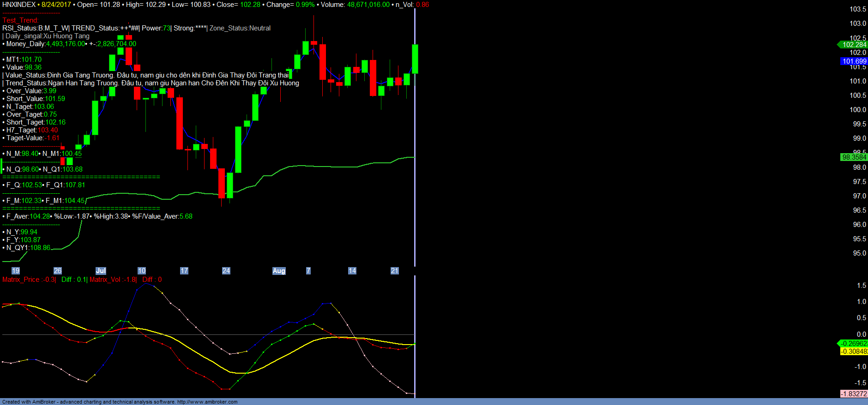The width and height of the screenshot is (868, 405).
Task: Select the Aug month marker on the date axis
Action: [x=279, y=271]
